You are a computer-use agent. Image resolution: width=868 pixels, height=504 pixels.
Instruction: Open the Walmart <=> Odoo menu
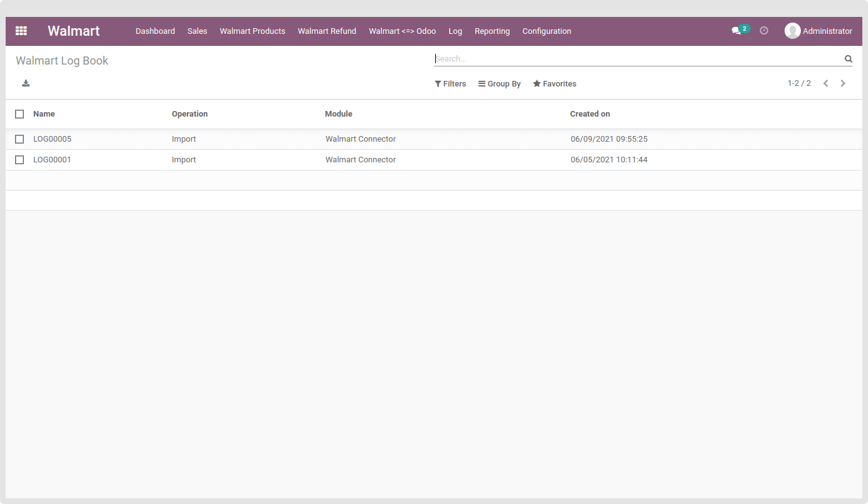click(x=402, y=31)
